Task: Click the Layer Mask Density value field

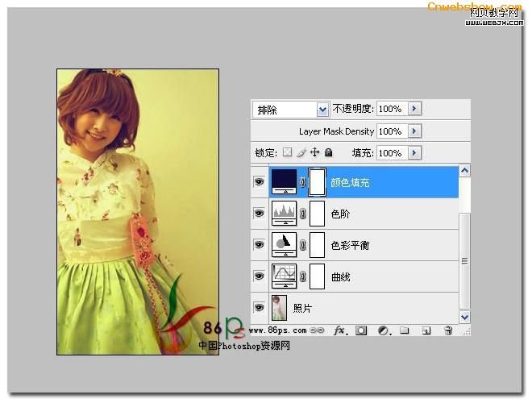Action: pyautogui.click(x=392, y=131)
